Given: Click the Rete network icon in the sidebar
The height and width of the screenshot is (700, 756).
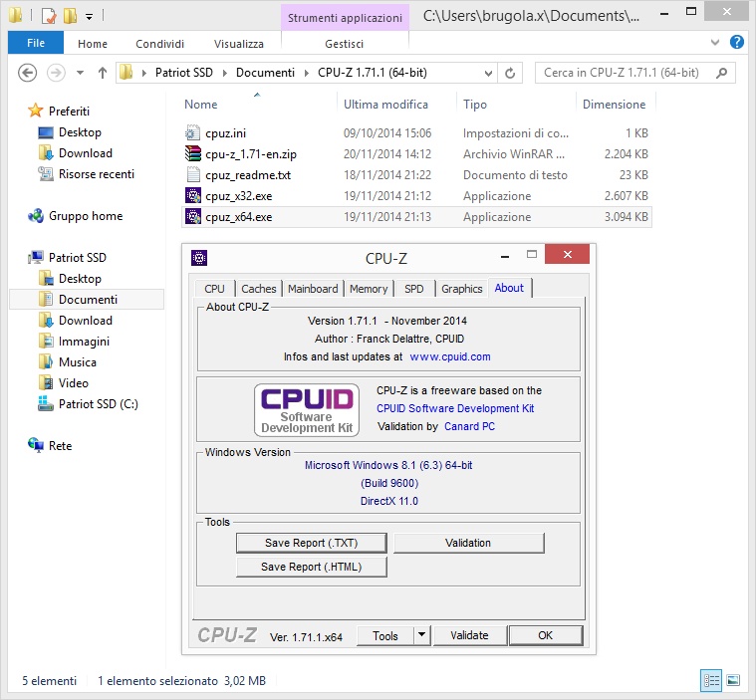Looking at the screenshot, I should point(35,445).
